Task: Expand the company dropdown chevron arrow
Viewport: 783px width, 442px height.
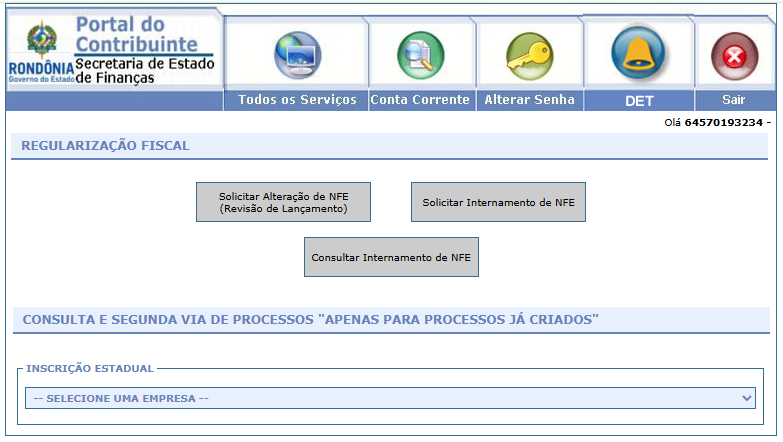Action: tap(746, 398)
